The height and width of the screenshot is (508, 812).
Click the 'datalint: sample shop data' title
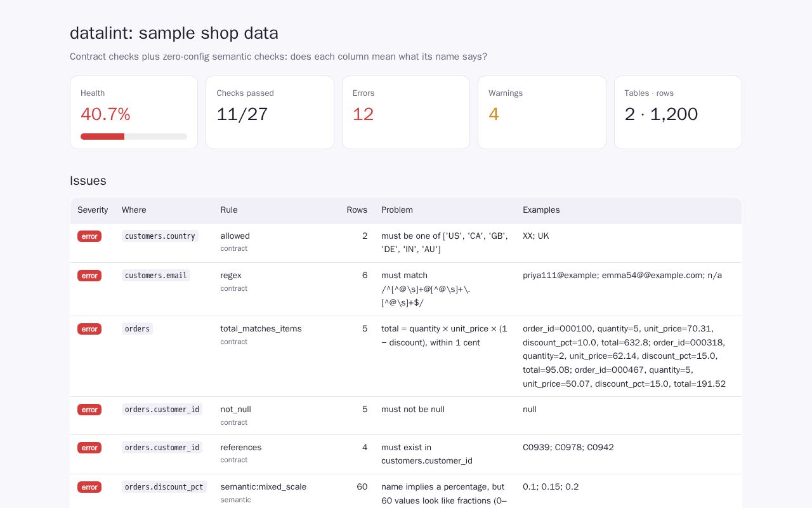(x=174, y=33)
